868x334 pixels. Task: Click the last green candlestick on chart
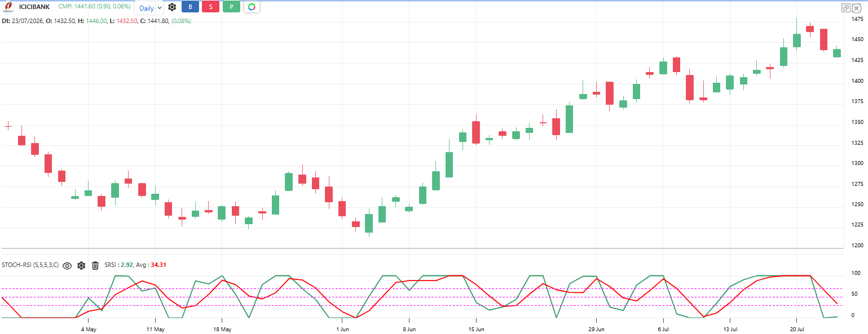837,52
